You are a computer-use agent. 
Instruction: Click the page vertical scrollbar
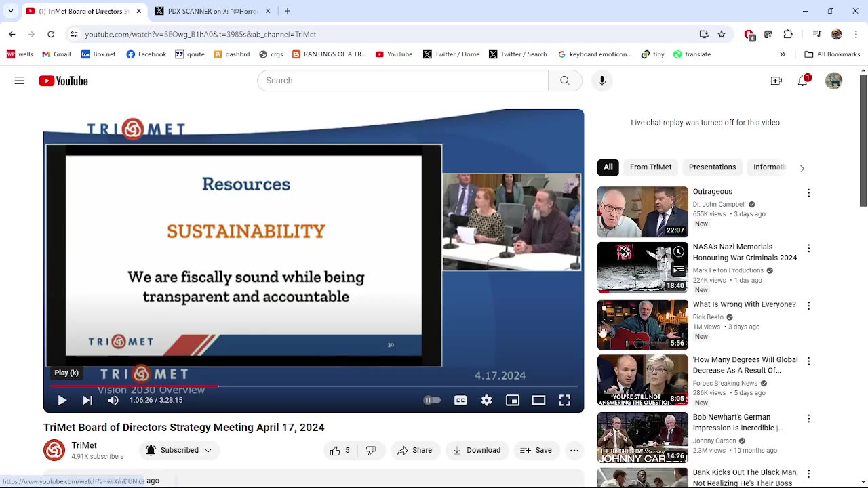tap(863, 139)
